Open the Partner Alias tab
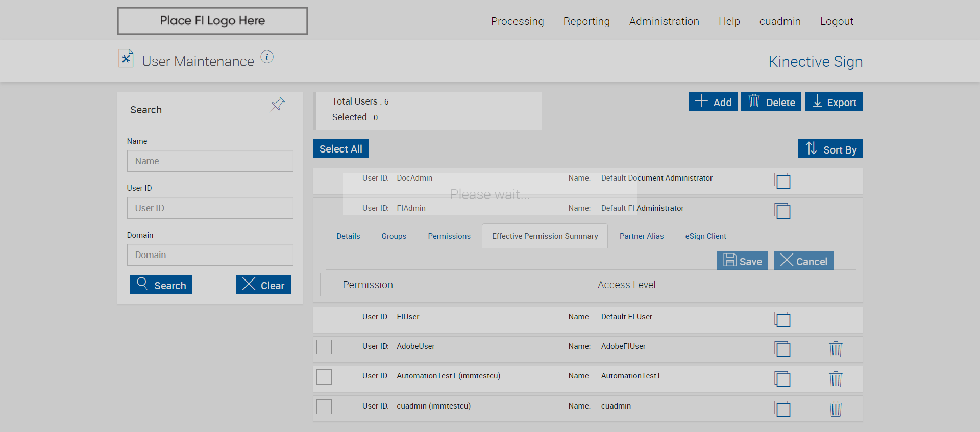The height and width of the screenshot is (432, 980). [641, 236]
